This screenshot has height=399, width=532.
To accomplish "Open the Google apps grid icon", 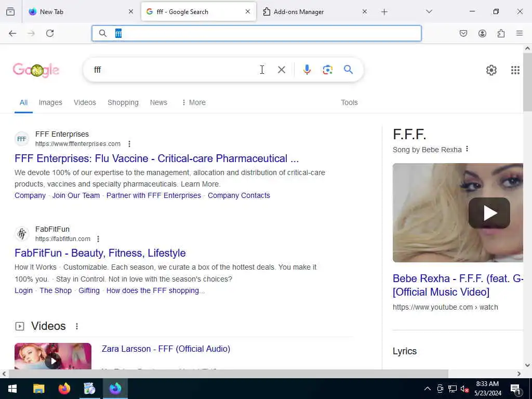I will tap(515, 70).
